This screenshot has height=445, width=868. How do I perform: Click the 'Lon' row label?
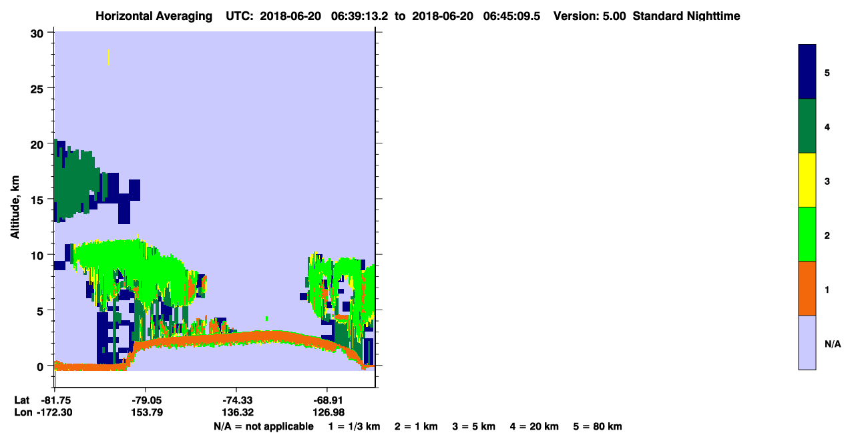pyautogui.click(x=22, y=413)
